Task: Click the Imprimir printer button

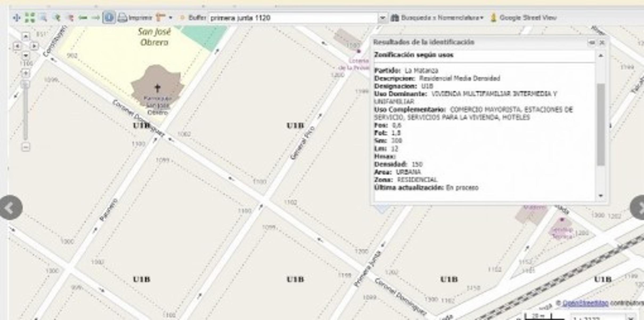Action: pos(135,18)
